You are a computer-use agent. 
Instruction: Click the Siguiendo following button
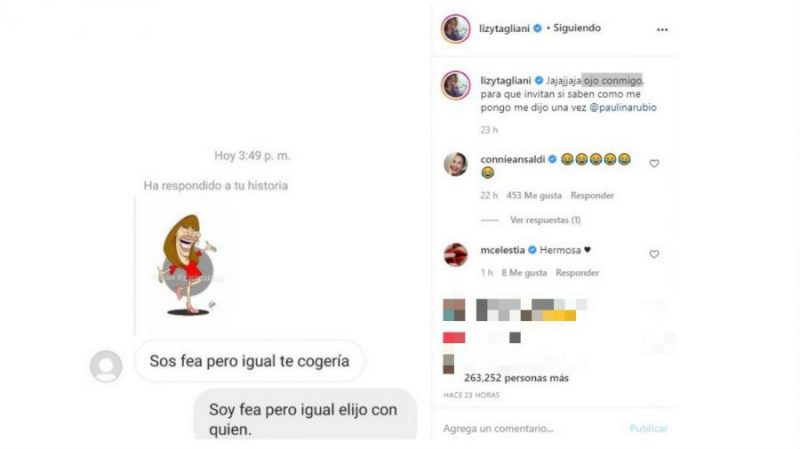tap(577, 28)
